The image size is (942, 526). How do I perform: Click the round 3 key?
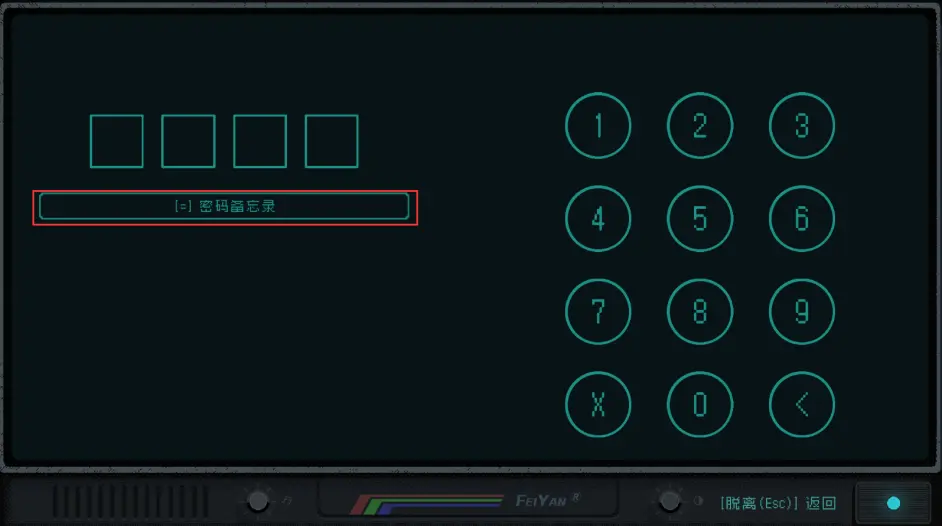coord(801,125)
